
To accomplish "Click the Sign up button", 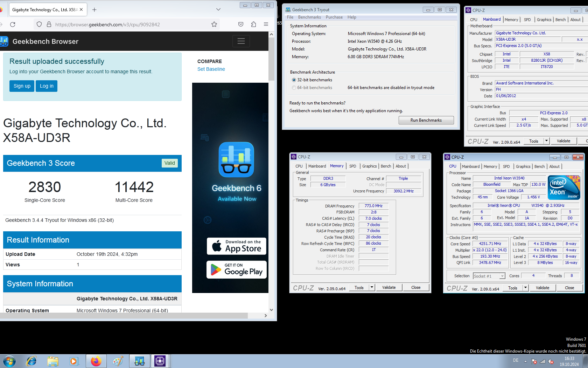I will pos(22,86).
